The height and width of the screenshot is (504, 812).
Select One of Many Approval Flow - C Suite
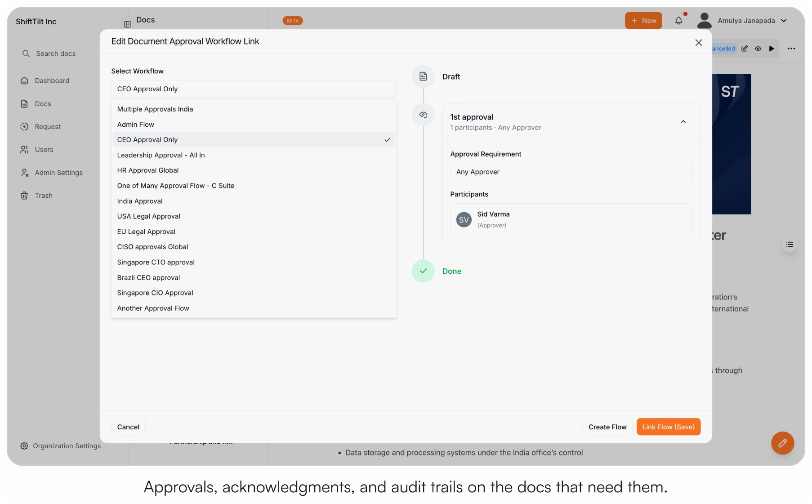pos(254,186)
